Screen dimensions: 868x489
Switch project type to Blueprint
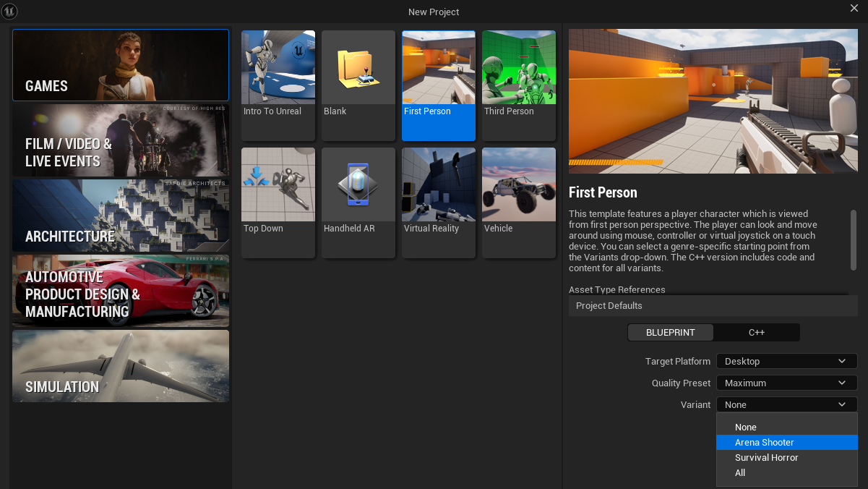(671, 333)
